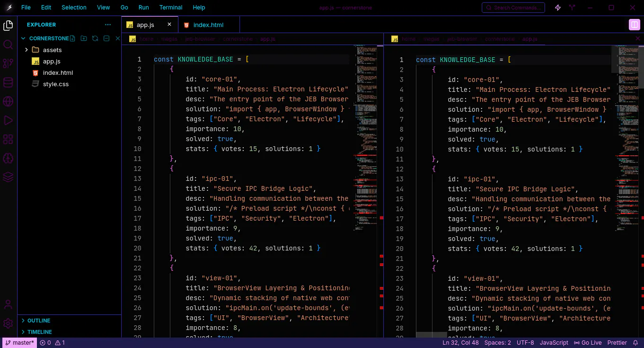
Task: Open the File menu
Action: point(26,8)
